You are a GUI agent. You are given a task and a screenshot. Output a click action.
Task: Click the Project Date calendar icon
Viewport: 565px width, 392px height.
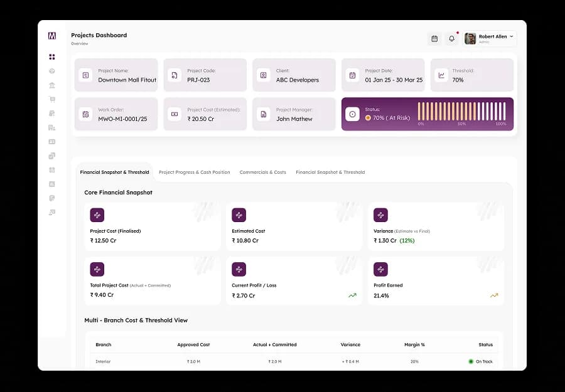[352, 75]
